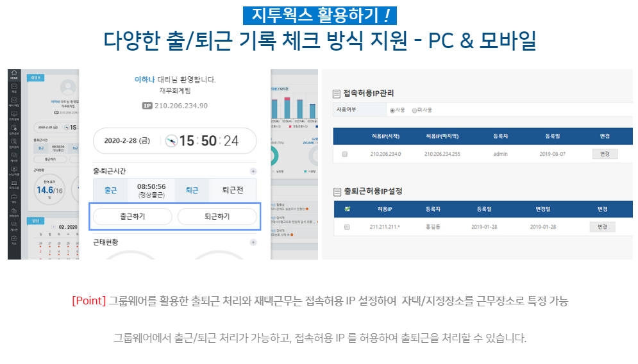Check the box for 210.206.234.0 row

point(344,154)
